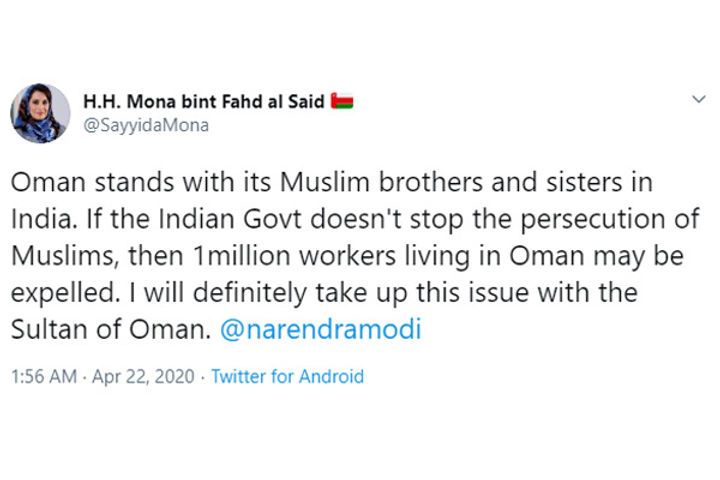Click the opening words "Oman stands"
The width and height of the screenshot is (720, 480).
click(x=74, y=182)
